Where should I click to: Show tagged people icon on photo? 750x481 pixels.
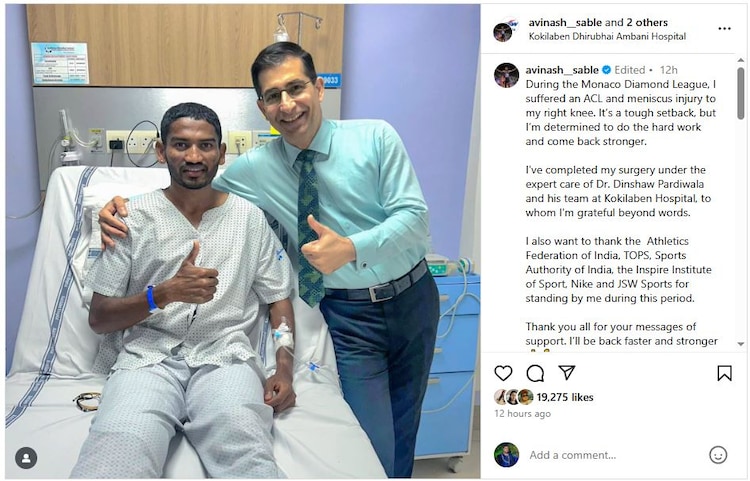(26, 458)
